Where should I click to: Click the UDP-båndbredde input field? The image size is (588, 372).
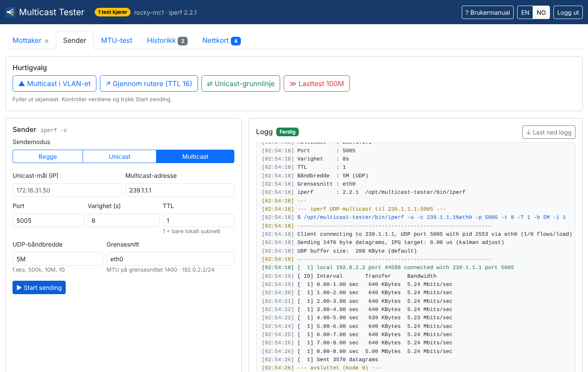pos(58,259)
